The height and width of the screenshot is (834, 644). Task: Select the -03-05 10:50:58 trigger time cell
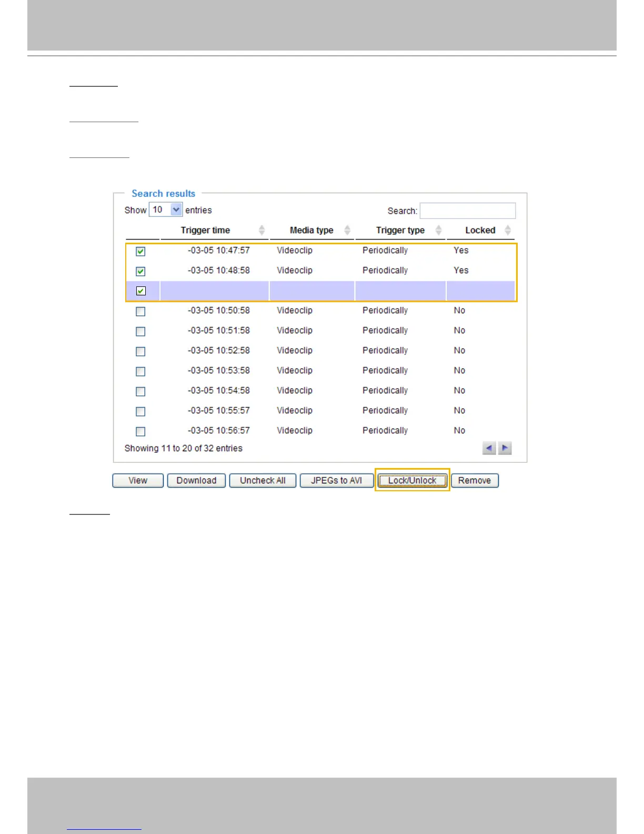pos(219,310)
